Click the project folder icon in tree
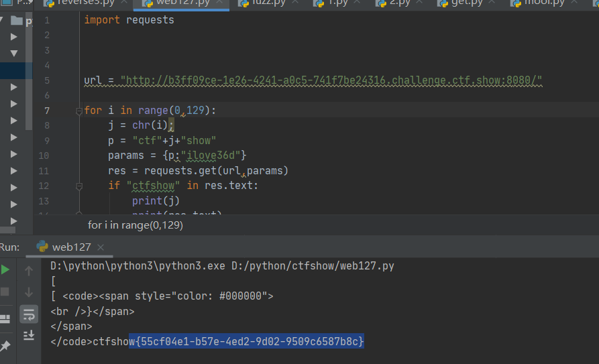The image size is (599, 364). 17,20
